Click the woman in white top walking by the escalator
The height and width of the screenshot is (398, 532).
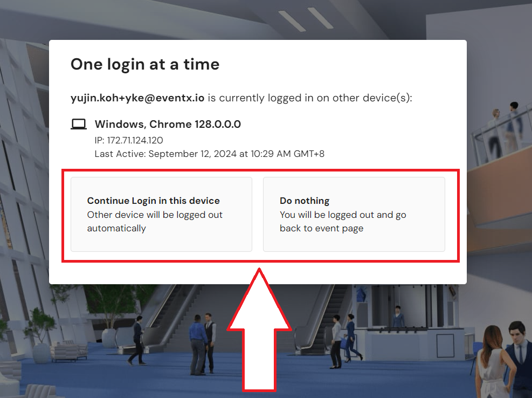336,341
